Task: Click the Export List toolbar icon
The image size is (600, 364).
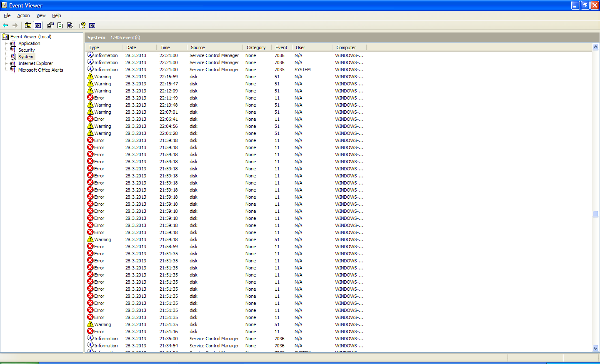Action: (70, 25)
